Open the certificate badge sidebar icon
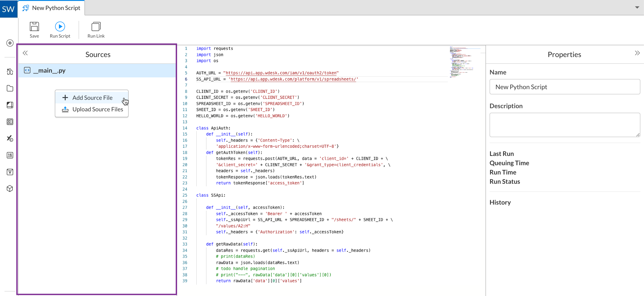The width and height of the screenshot is (644, 296). click(x=10, y=172)
